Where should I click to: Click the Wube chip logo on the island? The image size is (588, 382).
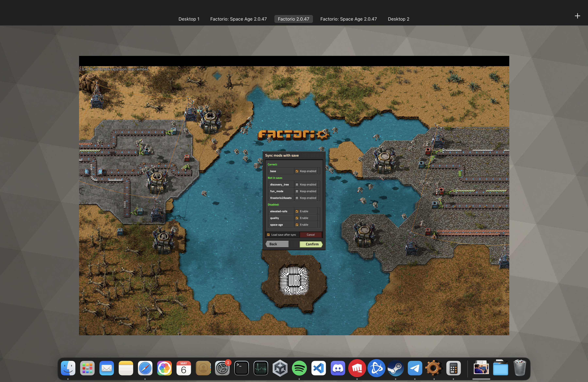[294, 280]
